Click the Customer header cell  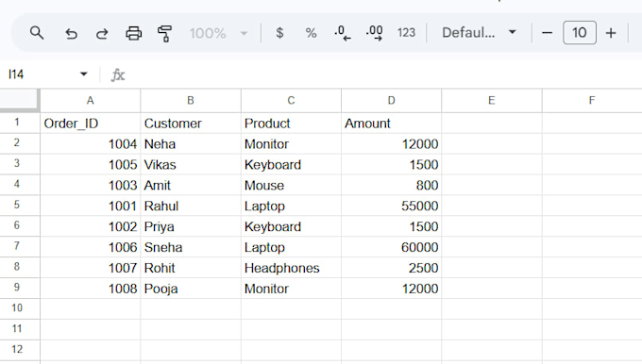tap(191, 124)
